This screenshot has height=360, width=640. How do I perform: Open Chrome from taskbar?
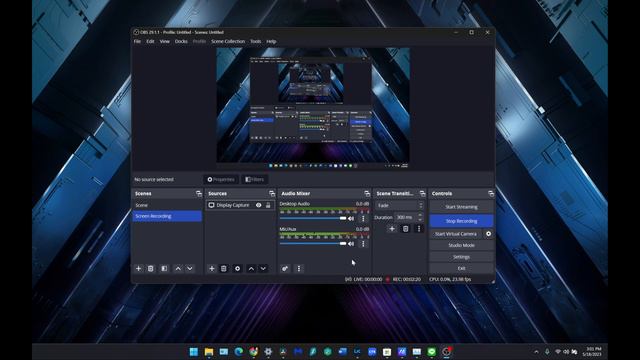click(253, 351)
